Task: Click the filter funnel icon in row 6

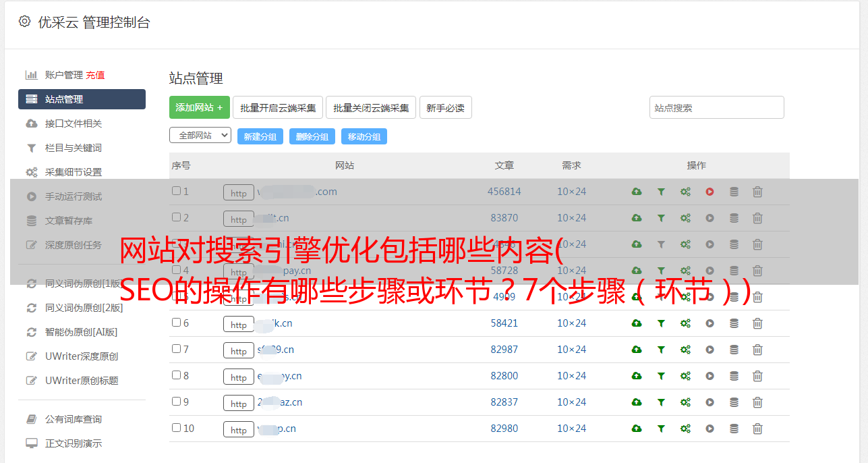Action: click(x=661, y=323)
